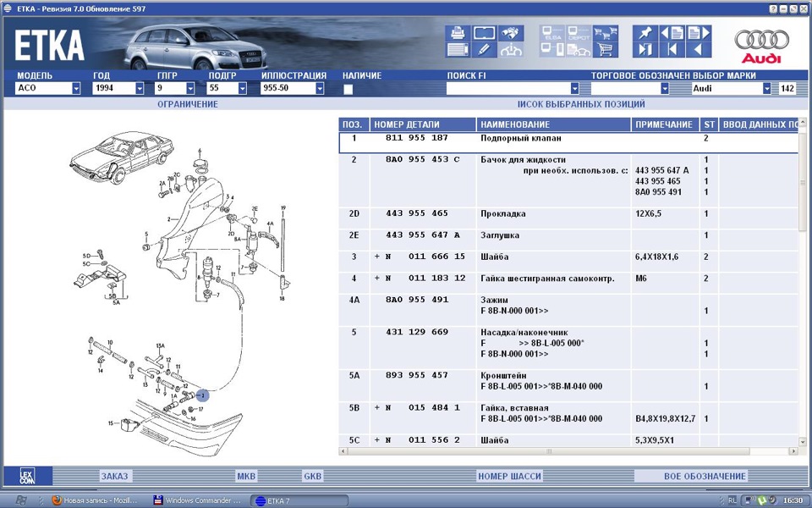The width and height of the screenshot is (812, 508).
Task: Click the НОМЕР ШАССИ button
Action: coord(511,476)
